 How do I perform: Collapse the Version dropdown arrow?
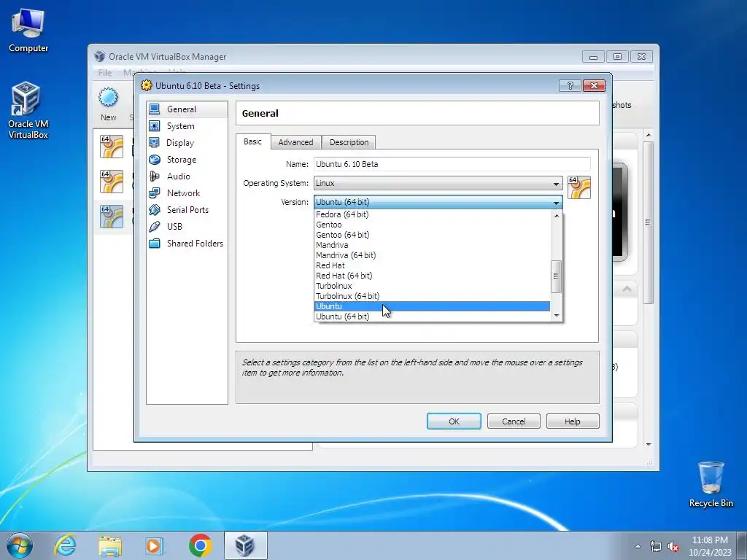tap(556, 203)
